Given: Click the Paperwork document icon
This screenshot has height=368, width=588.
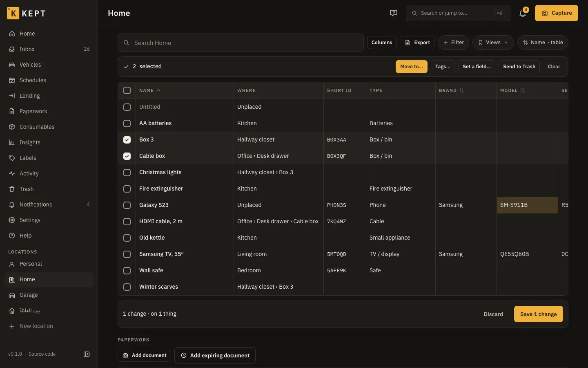Looking at the screenshot, I should point(12,111).
